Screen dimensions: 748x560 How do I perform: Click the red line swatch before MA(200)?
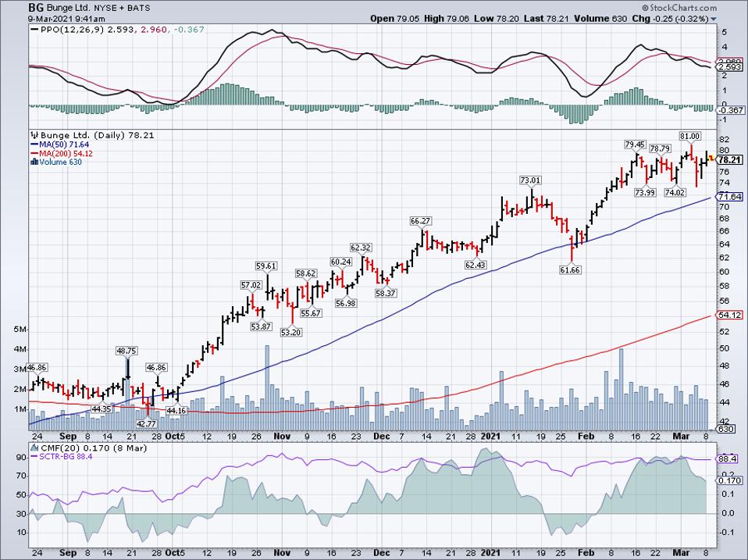tap(34, 154)
